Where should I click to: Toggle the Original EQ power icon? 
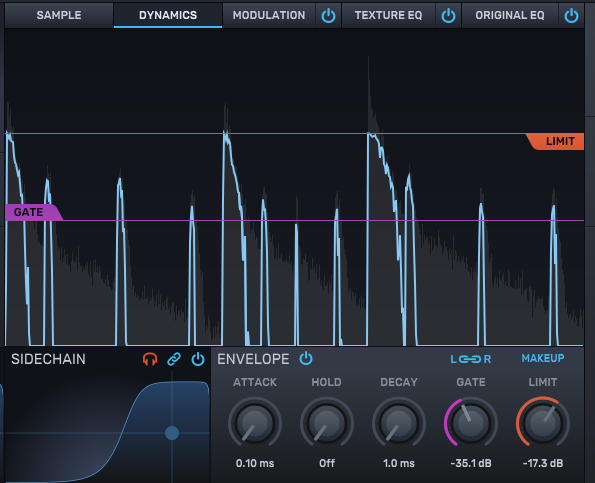571,16
